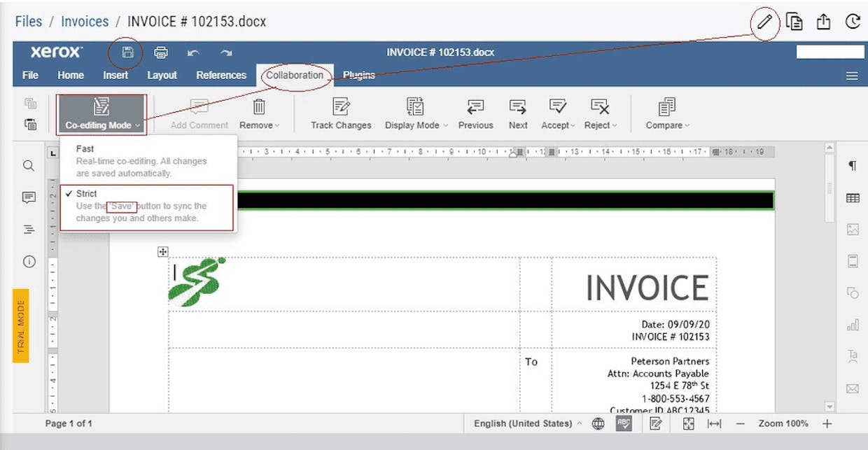The image size is (868, 450).
Task: Click the Save icon in the editor header
Action: (127, 52)
